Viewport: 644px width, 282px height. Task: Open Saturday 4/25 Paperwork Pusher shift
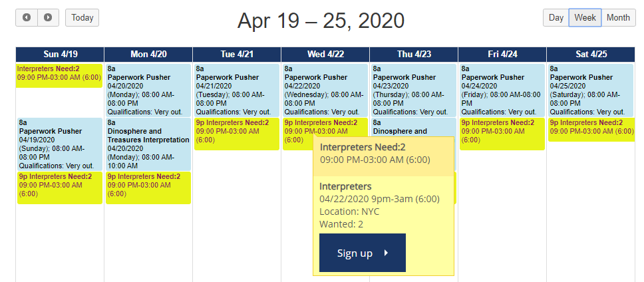590,90
